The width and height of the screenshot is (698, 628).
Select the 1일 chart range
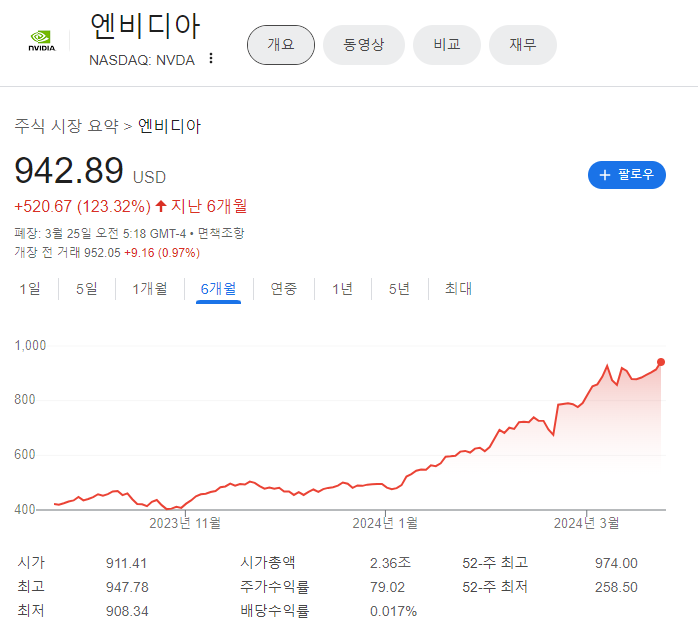click(x=30, y=289)
